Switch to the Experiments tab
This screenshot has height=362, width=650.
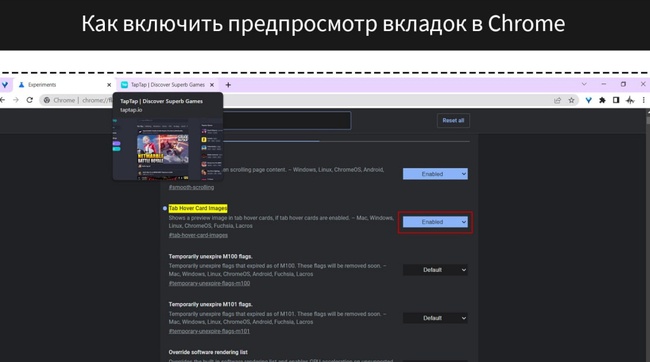[62, 85]
